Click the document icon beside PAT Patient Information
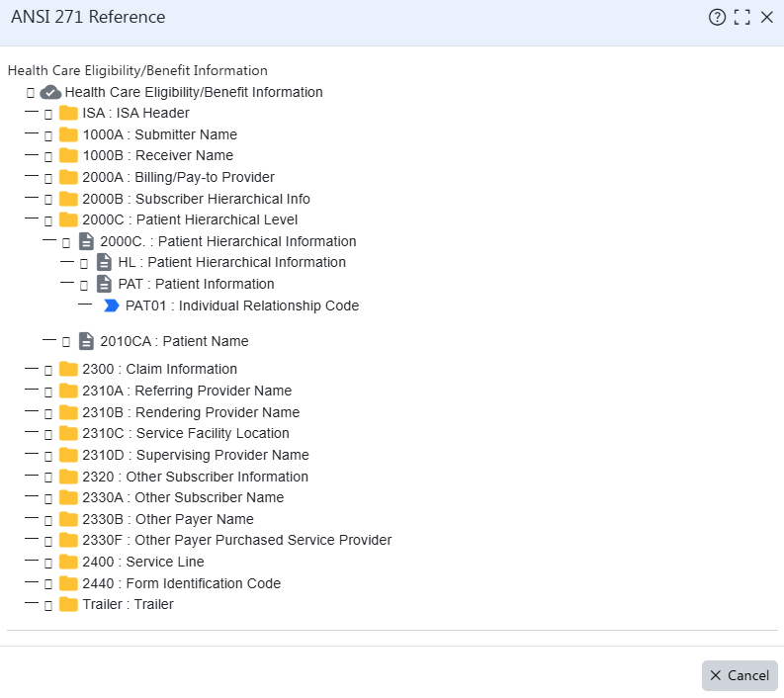 click(x=104, y=284)
